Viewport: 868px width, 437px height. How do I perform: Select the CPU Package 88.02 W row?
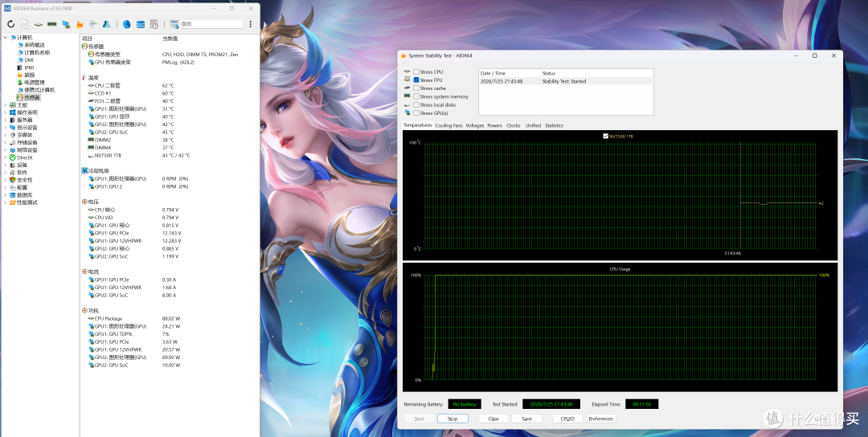coord(170,319)
